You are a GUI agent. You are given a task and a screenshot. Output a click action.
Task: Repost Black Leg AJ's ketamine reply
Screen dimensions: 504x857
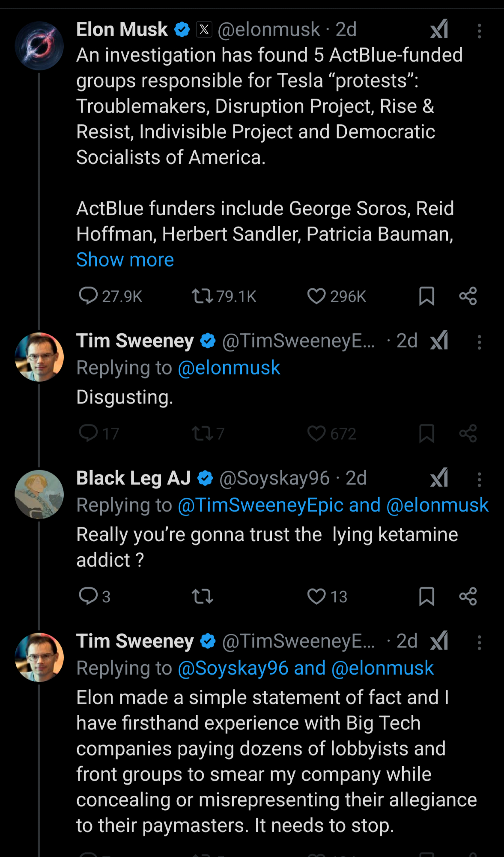[x=202, y=596]
